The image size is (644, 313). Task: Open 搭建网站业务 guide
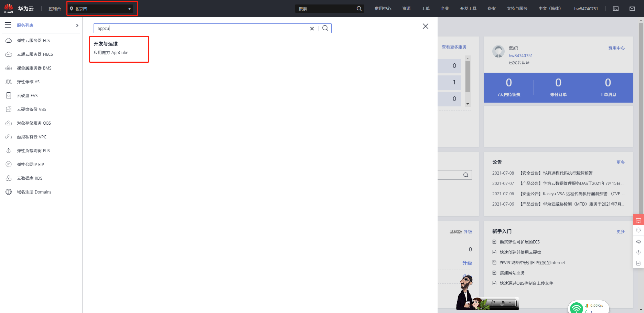click(x=512, y=273)
